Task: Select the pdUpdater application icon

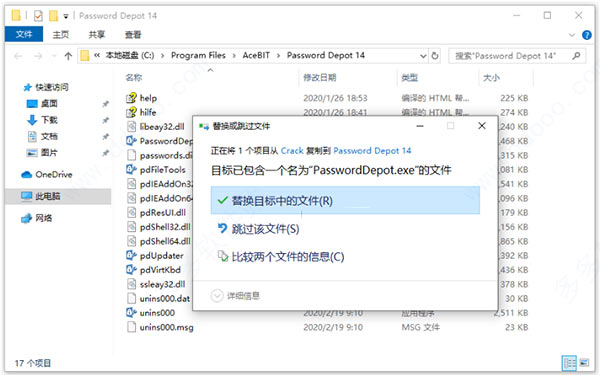Action: [x=131, y=255]
